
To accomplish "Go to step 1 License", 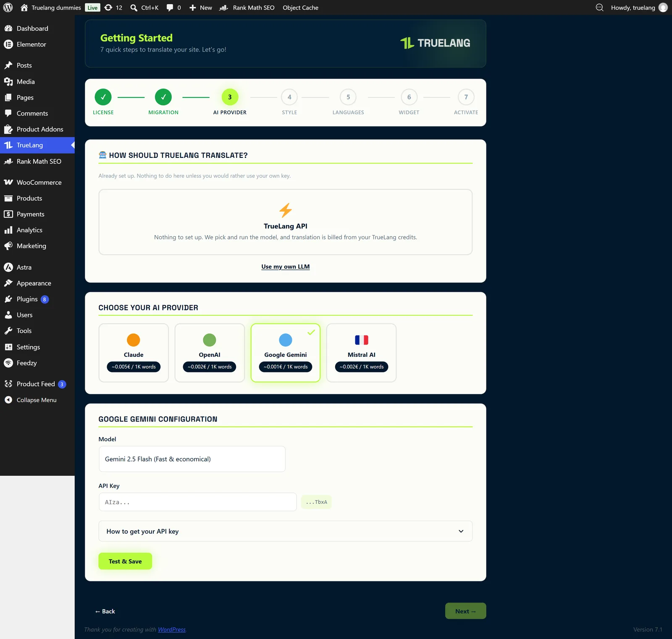I will (103, 102).
